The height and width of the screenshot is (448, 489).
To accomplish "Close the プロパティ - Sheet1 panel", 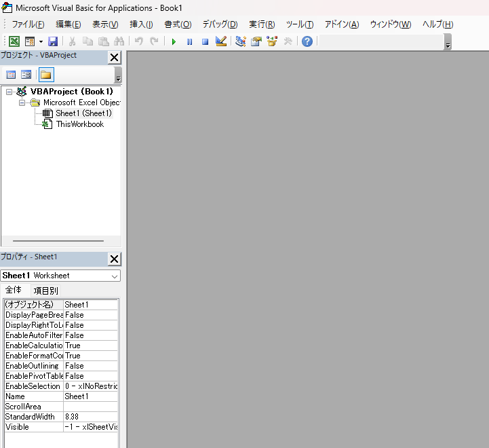I will point(114,259).
